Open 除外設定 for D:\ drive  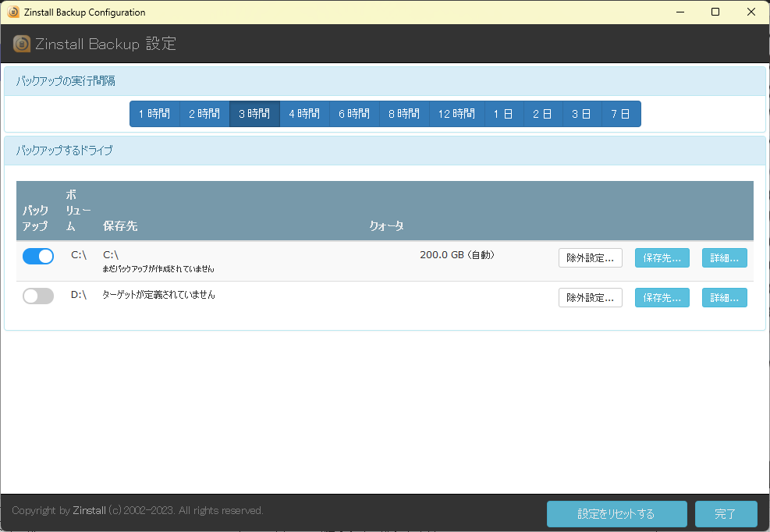click(590, 297)
